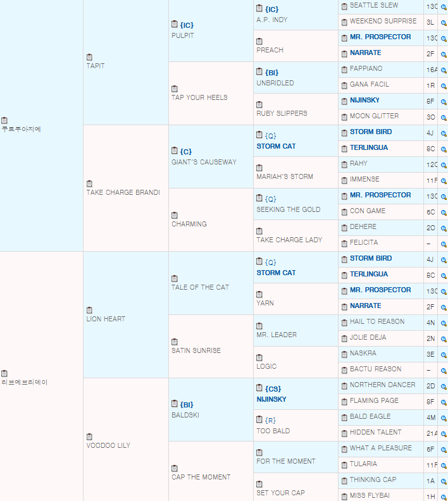Click the clipboard icon above FOR THE MOMENT

click(x=259, y=452)
